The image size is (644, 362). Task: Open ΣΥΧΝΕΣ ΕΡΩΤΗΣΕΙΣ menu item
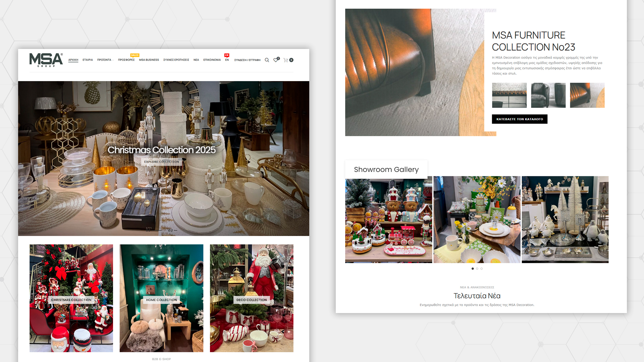pos(176,60)
